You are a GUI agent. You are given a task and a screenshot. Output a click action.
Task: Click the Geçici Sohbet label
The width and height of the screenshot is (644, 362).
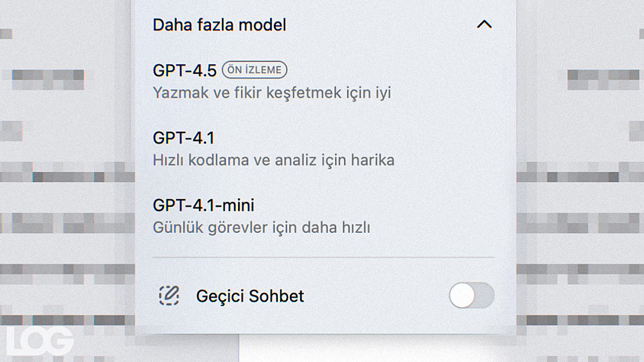[x=250, y=296]
